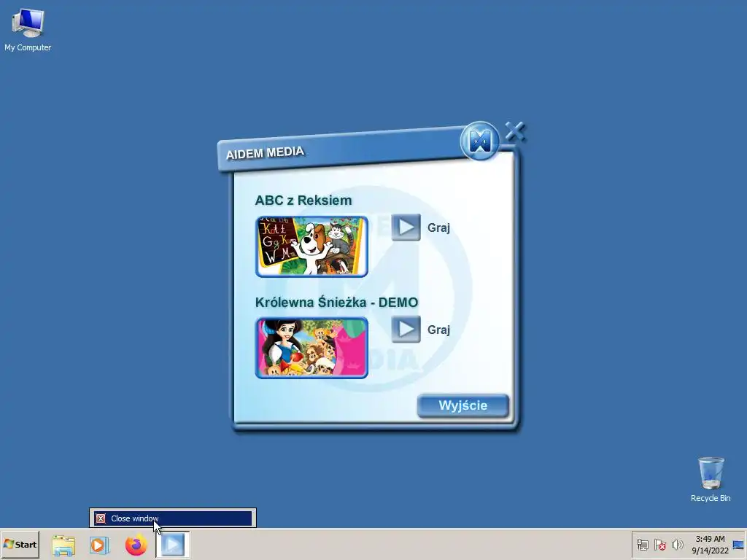The height and width of the screenshot is (560, 747).
Task: Click the Wyjście exit button
Action: pos(463,405)
